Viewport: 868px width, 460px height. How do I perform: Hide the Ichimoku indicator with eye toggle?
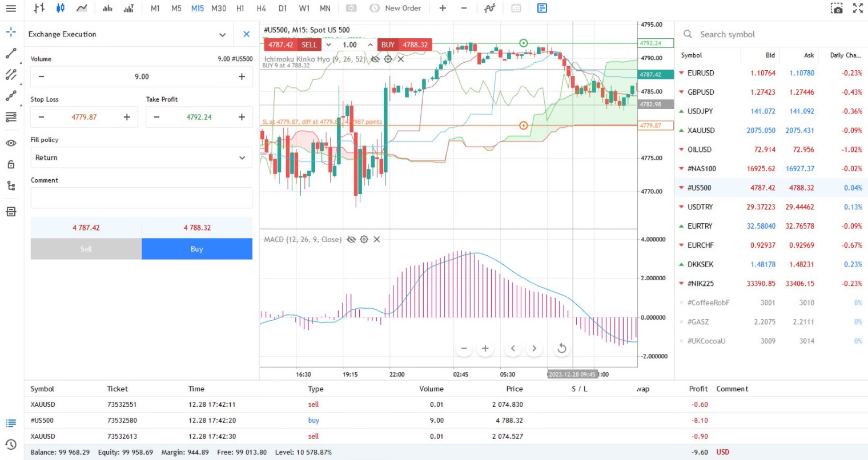[376, 59]
